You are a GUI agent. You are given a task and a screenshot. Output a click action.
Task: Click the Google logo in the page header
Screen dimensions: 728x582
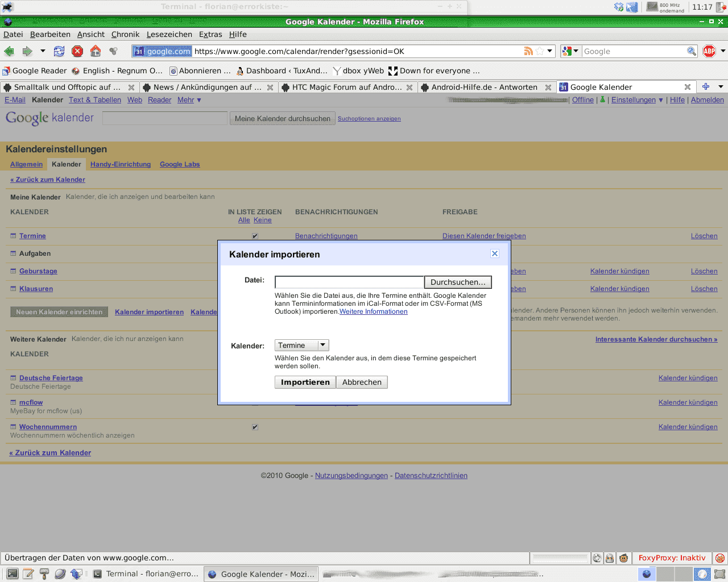coord(49,118)
